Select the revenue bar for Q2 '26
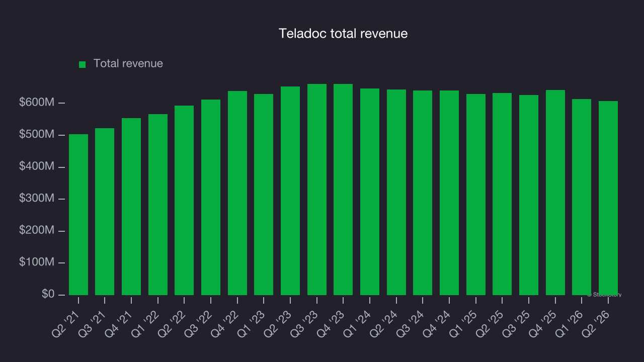Viewport: 644px width, 362px height. pyautogui.click(x=608, y=198)
